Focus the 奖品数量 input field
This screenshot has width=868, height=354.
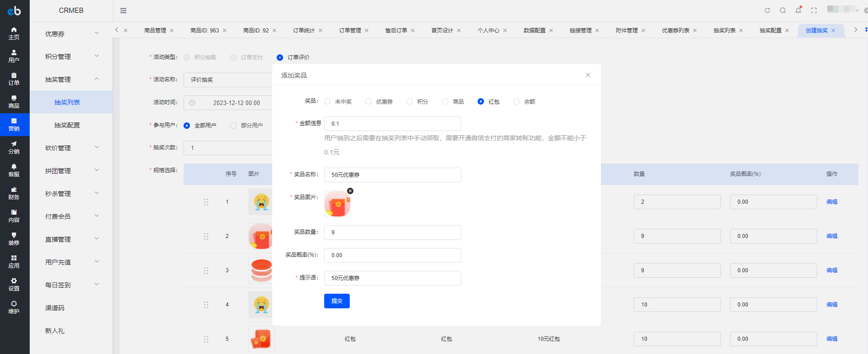[393, 232]
